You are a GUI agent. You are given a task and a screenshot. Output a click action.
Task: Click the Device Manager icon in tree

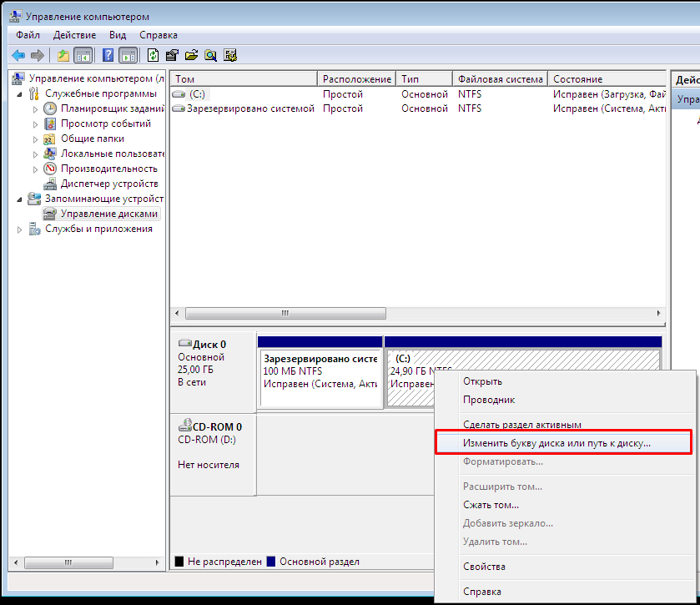click(x=50, y=184)
